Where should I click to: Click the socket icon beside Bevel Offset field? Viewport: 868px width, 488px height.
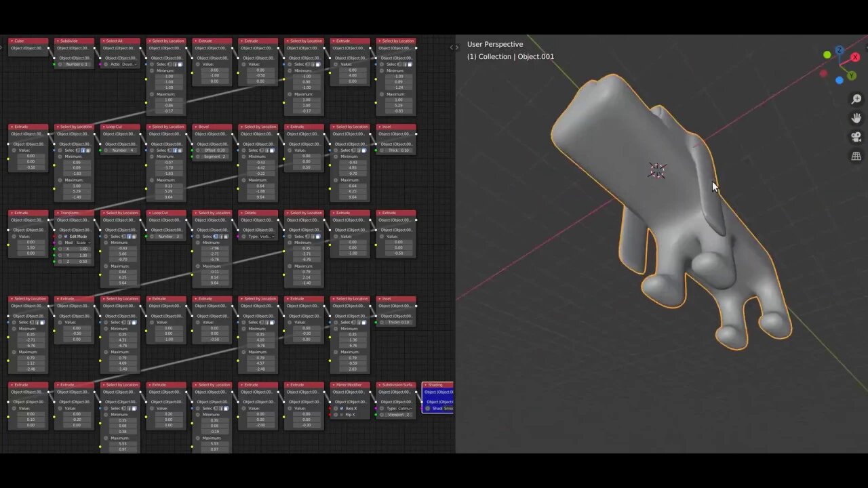(x=198, y=150)
